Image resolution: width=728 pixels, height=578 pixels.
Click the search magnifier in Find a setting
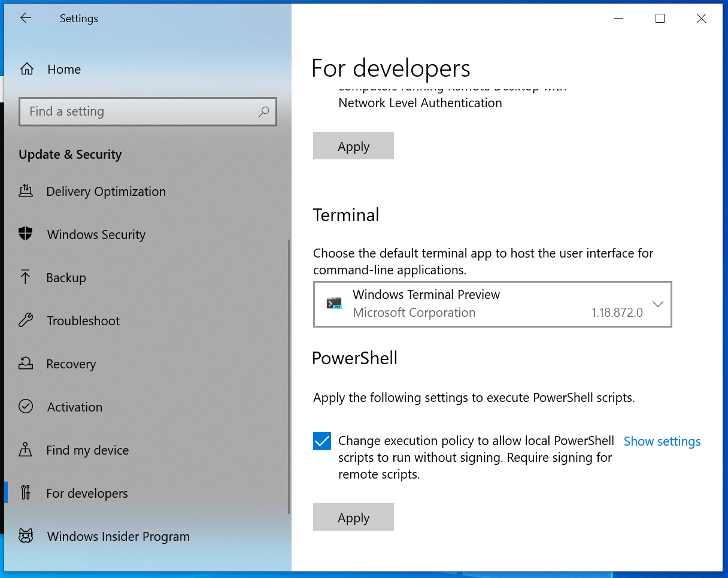[263, 111]
